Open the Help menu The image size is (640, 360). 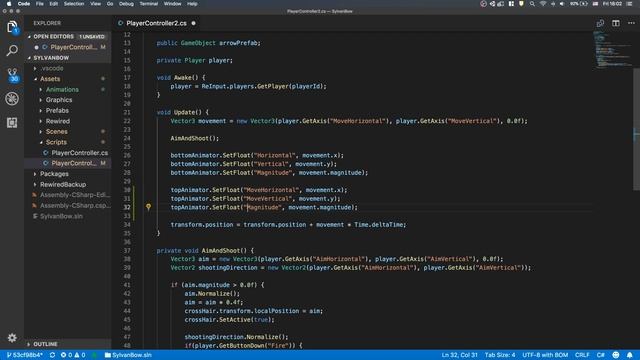[192, 4]
